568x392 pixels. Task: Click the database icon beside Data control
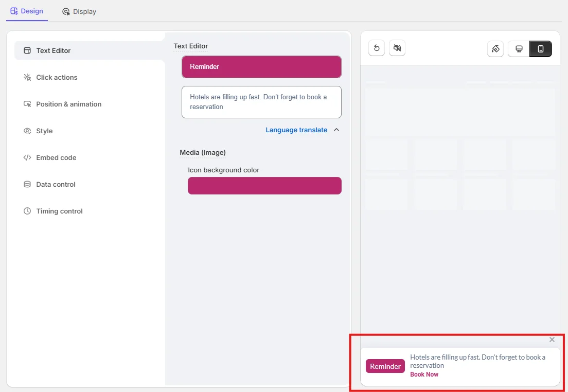[27, 184]
